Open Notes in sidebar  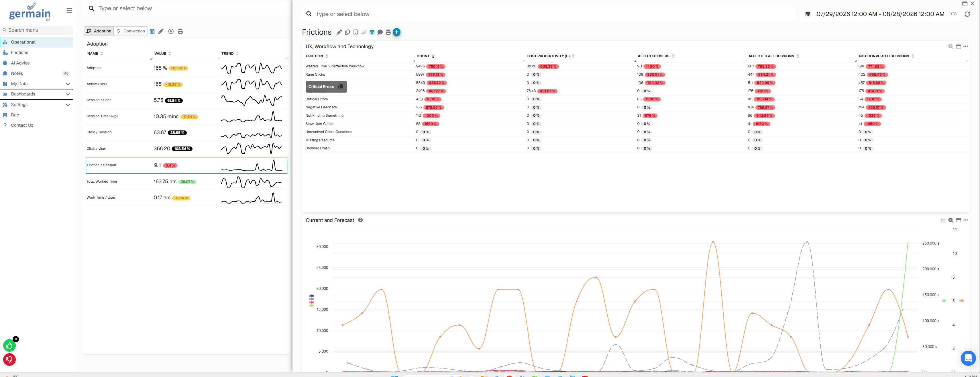pyautogui.click(x=36, y=73)
